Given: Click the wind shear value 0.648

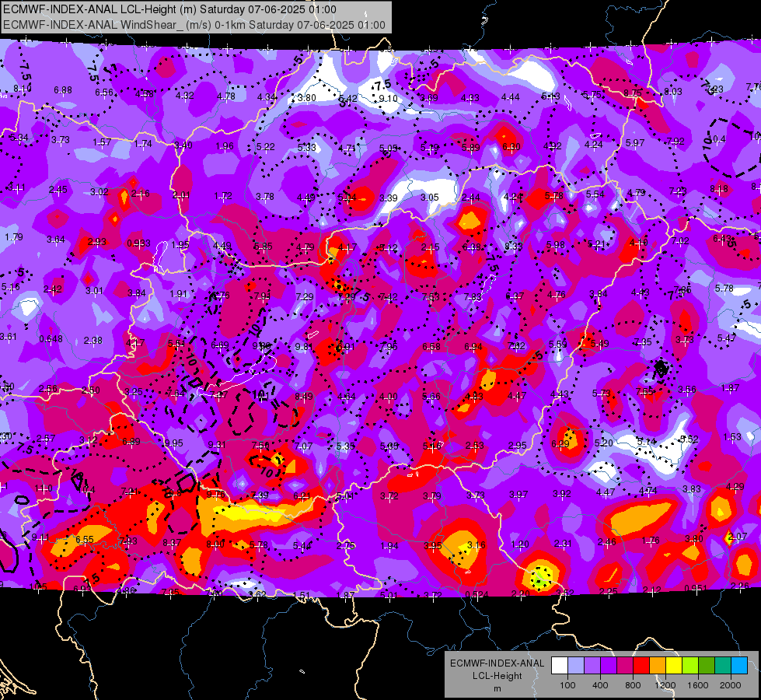Looking at the screenshot, I should [51, 338].
